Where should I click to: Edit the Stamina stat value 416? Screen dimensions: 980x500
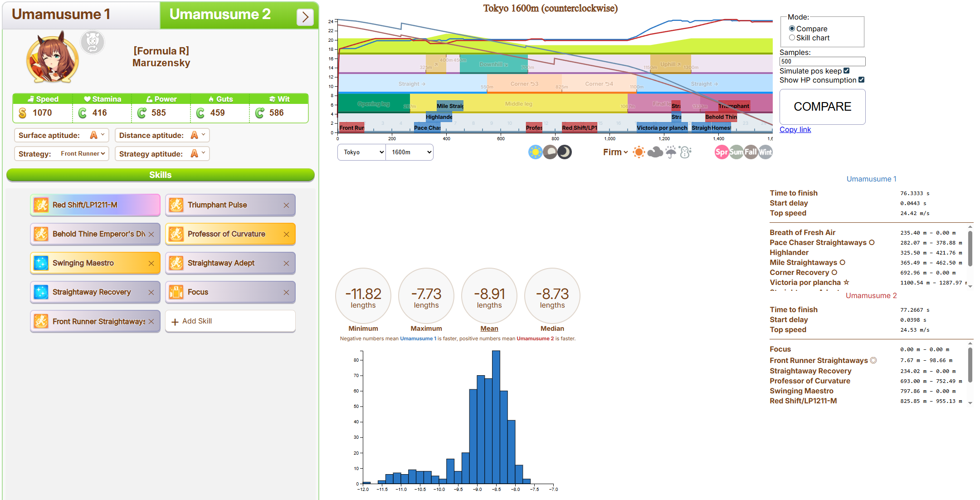tap(100, 113)
